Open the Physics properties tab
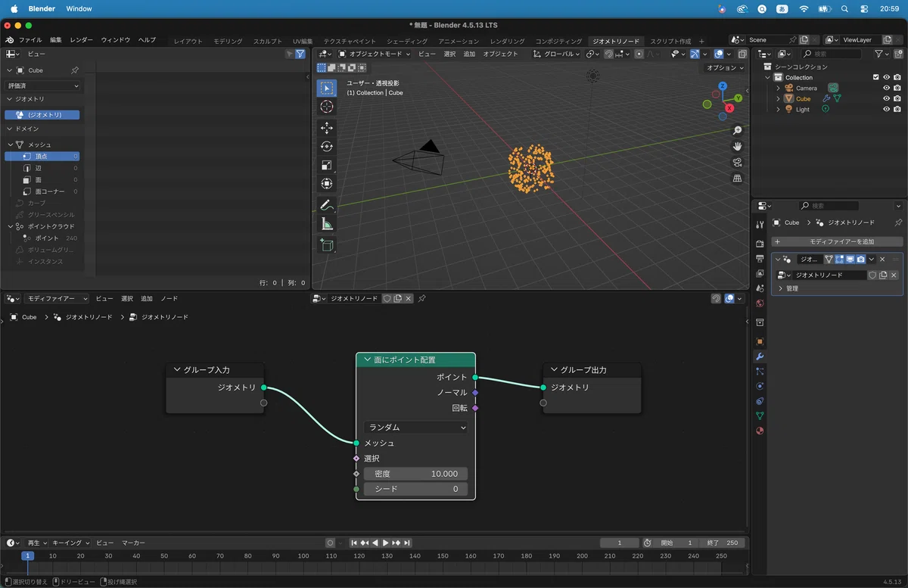 pyautogui.click(x=760, y=386)
